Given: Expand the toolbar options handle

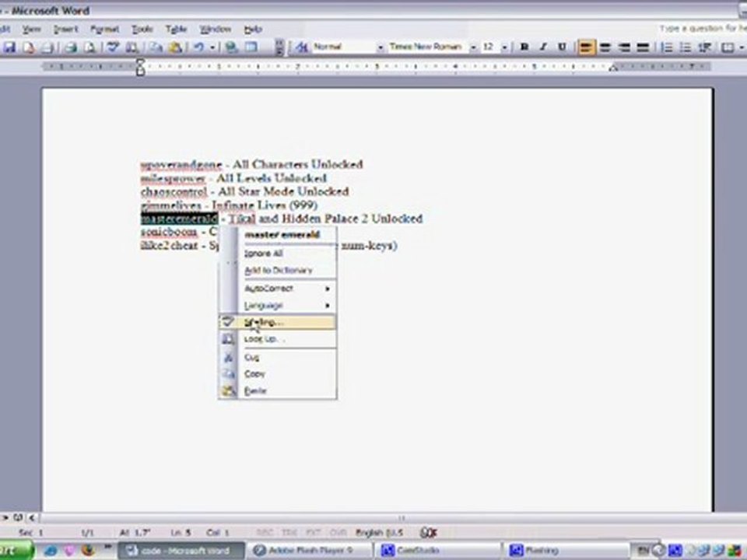Looking at the screenshot, I should [x=279, y=47].
